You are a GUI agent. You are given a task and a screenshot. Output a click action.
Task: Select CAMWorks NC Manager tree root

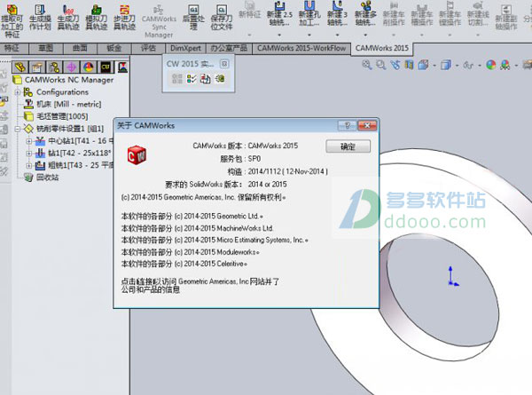(x=63, y=80)
